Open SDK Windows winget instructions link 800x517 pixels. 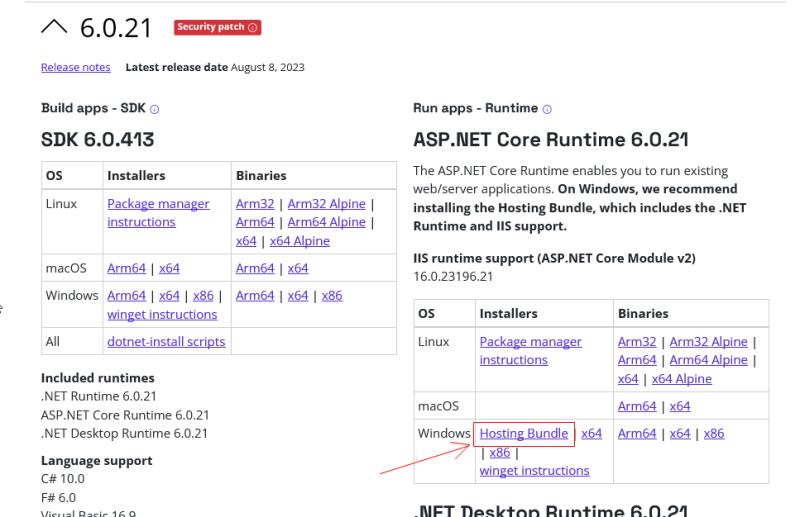pos(162,314)
